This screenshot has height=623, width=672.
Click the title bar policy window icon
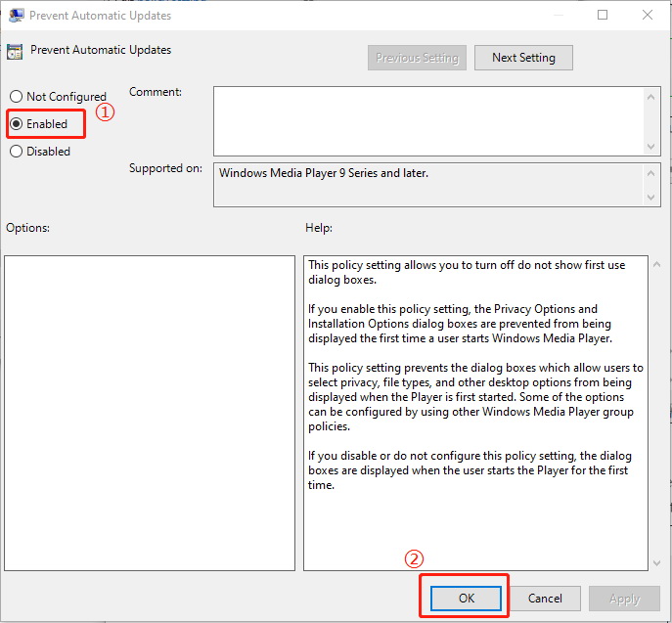17,16
